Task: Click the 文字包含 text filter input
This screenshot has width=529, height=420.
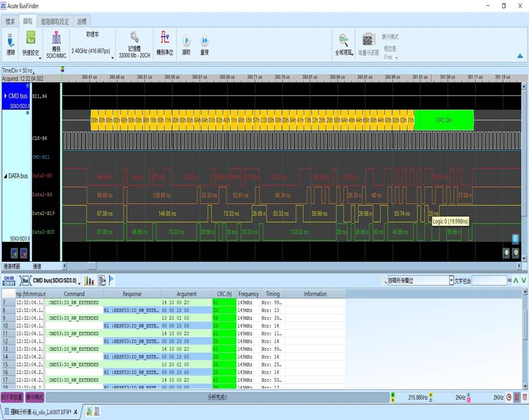Action: pyautogui.click(x=488, y=280)
